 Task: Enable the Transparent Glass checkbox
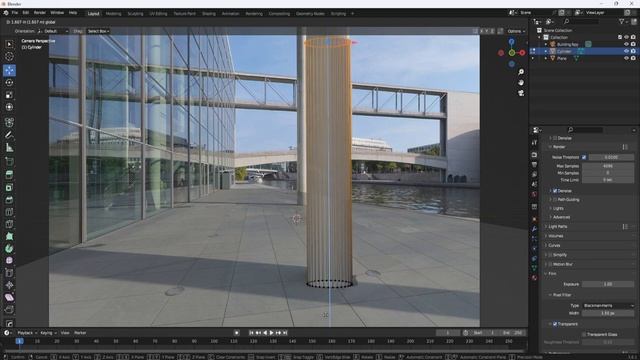[x=584, y=334]
